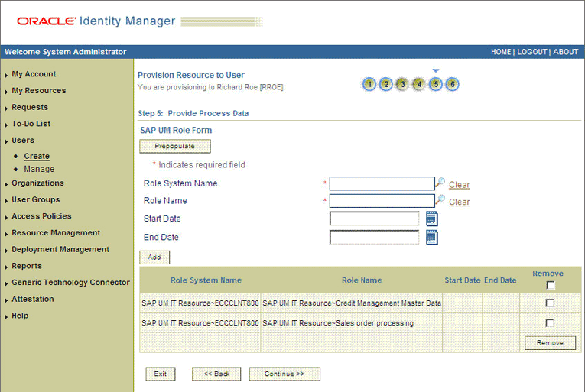Open Attestation in sidebar
The width and height of the screenshot is (585, 392).
32,299
